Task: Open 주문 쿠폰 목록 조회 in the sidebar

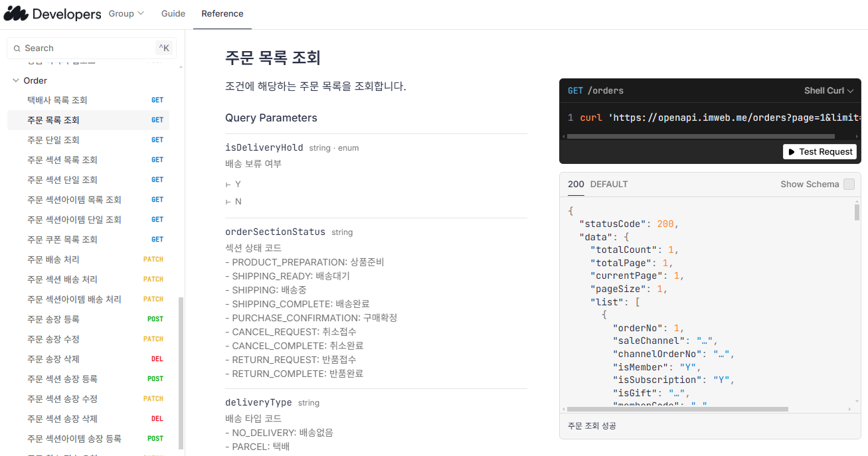Action: point(88,240)
